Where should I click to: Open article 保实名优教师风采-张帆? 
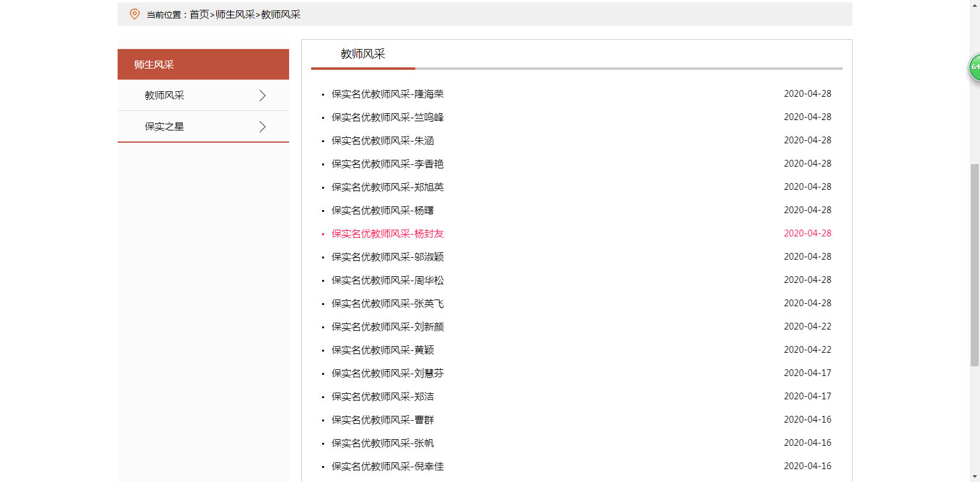click(383, 443)
